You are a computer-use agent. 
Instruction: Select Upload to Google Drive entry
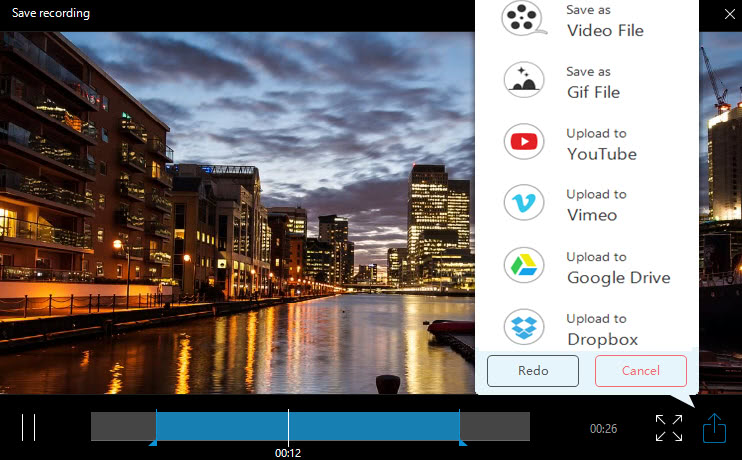[x=587, y=267]
